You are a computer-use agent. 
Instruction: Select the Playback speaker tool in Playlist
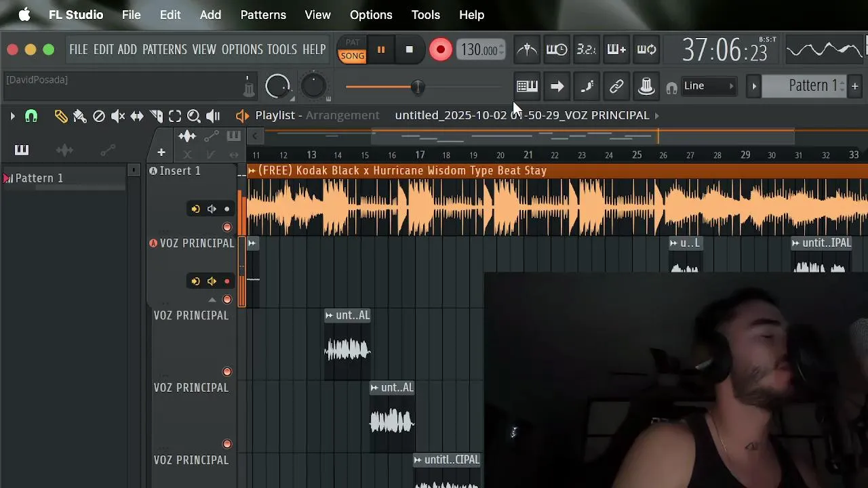click(213, 116)
